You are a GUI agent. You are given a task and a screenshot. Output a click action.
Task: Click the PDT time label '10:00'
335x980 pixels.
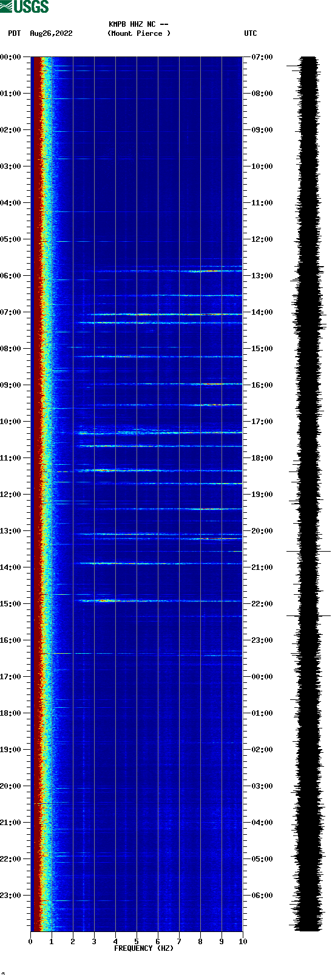(10, 422)
